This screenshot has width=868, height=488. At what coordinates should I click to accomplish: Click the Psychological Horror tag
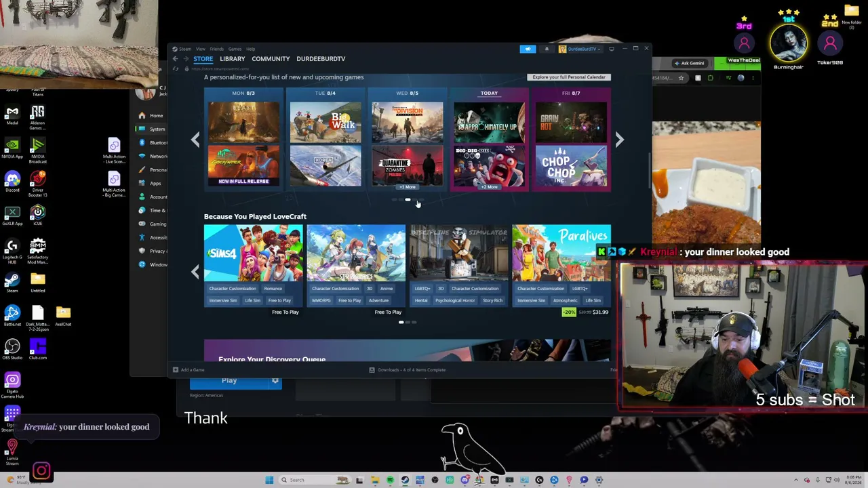455,301
